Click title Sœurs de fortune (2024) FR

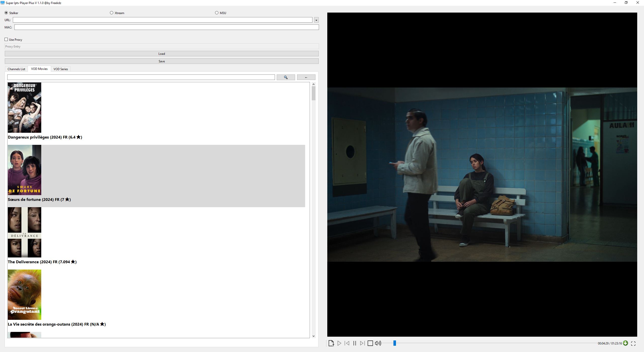(39, 199)
